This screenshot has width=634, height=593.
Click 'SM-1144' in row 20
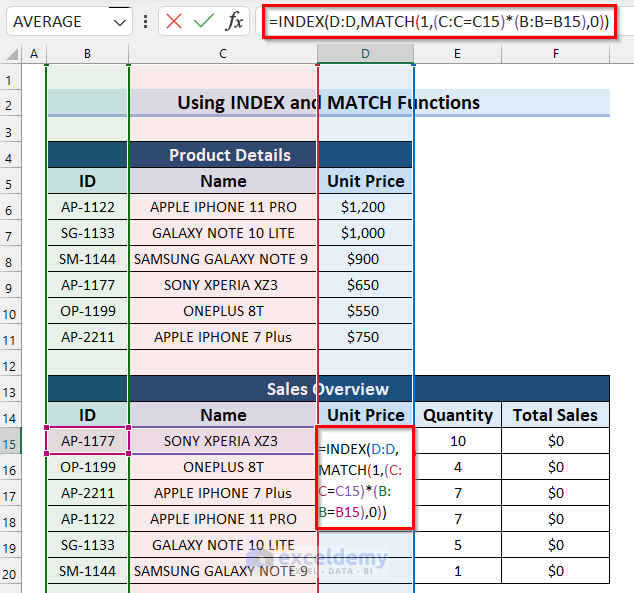(x=87, y=571)
